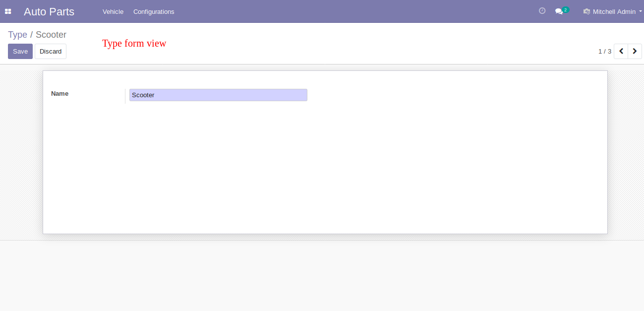Click the caret beside Mitchell Admin

pos(641,11)
